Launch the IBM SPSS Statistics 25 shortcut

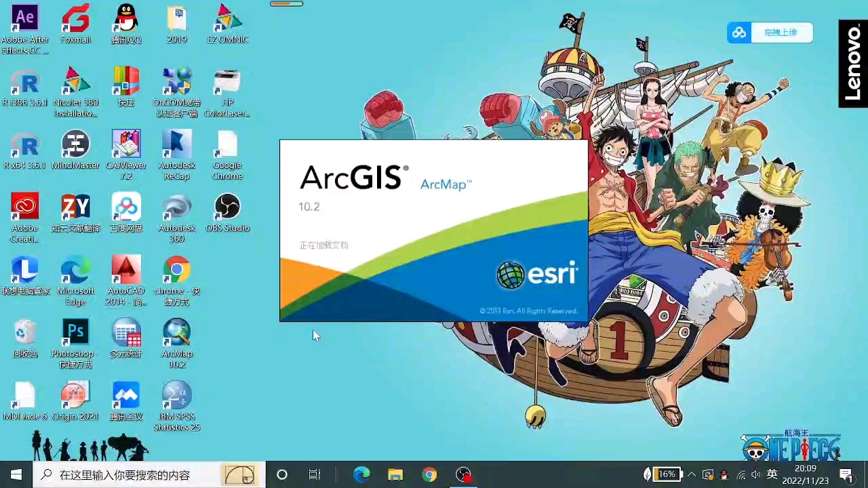click(176, 407)
